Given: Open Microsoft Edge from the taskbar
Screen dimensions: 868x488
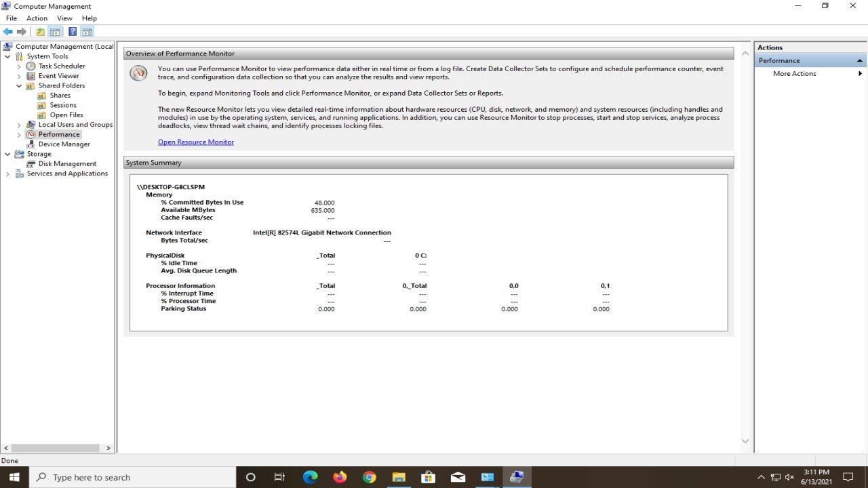Looking at the screenshot, I should click(x=310, y=477).
